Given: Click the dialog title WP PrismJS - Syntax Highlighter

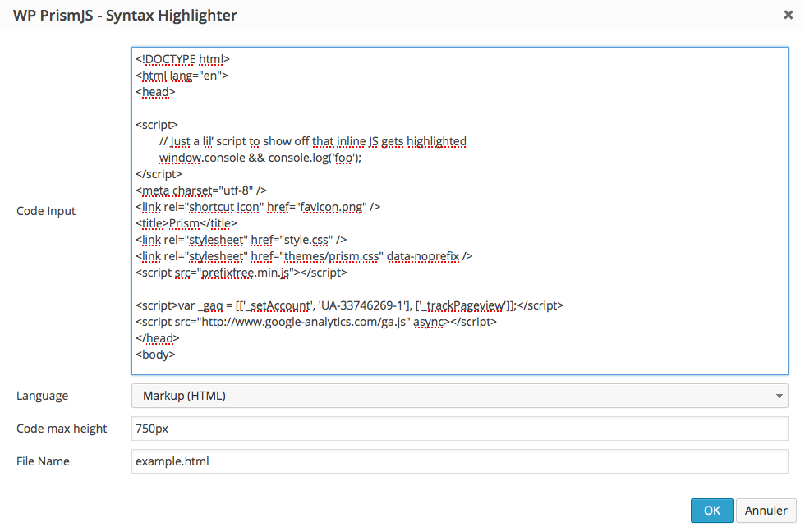Looking at the screenshot, I should click(125, 16).
